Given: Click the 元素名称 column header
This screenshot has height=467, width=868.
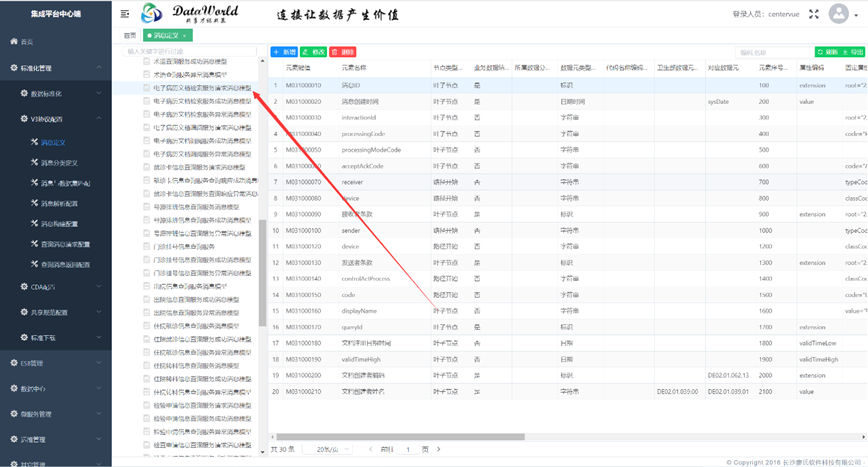Looking at the screenshot, I should [x=354, y=68].
